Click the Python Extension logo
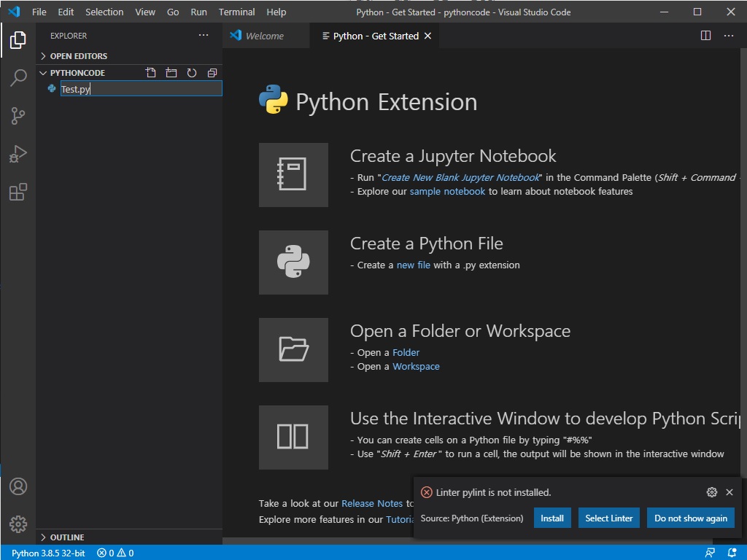 coord(273,99)
